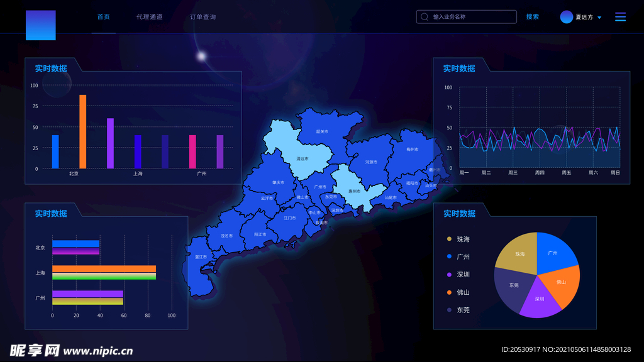Click the blue square logo
Viewport: 644px width, 362px height.
[41, 25]
